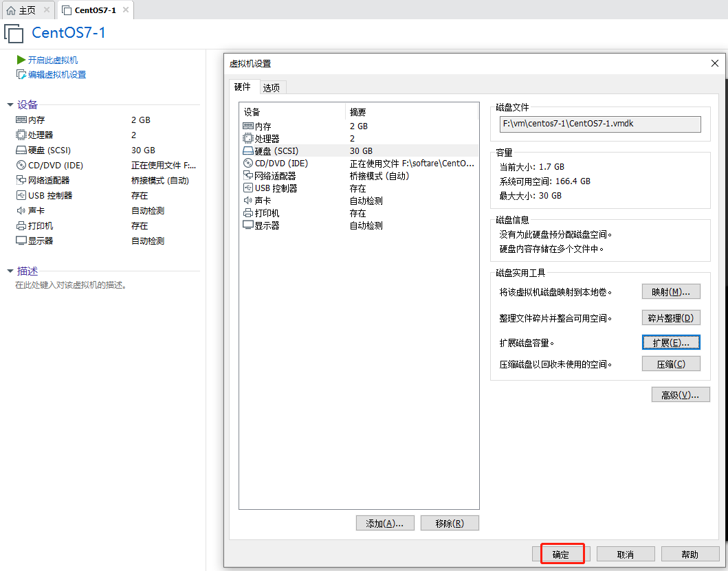Click the 网络适配器 network icon in the main window's device list
The image size is (728, 571).
[x=21, y=180]
